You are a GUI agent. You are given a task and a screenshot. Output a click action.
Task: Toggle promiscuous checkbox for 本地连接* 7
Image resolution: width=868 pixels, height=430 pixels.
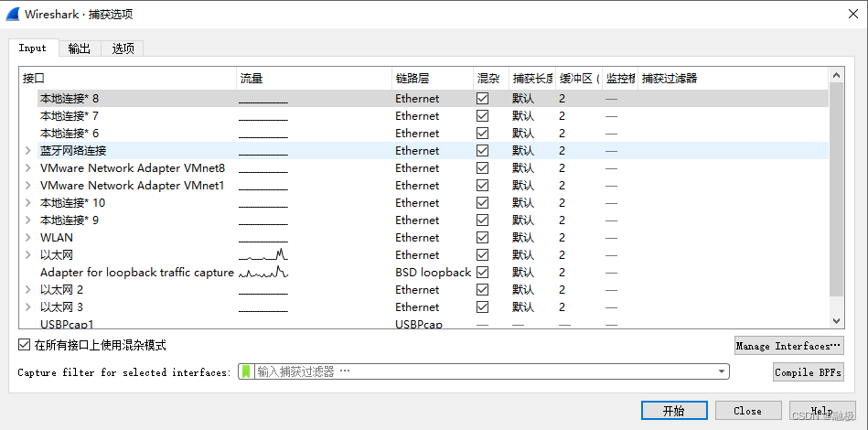(x=483, y=116)
